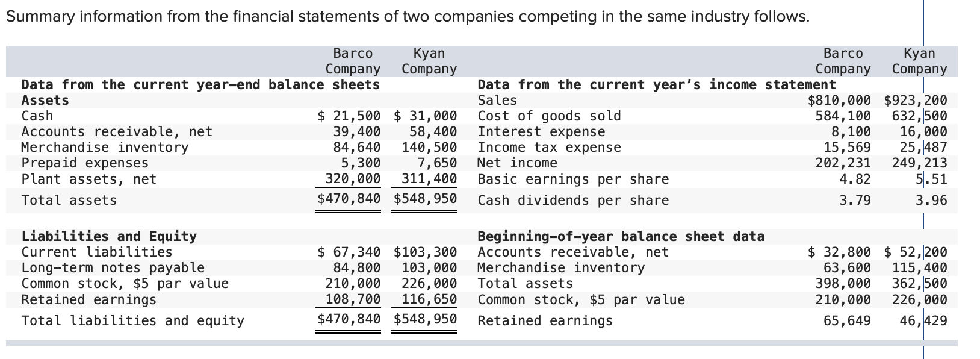Image resolution: width=980 pixels, height=359 pixels.
Task: Click Kyan cash dividends per share 3.96
Action: point(931,200)
